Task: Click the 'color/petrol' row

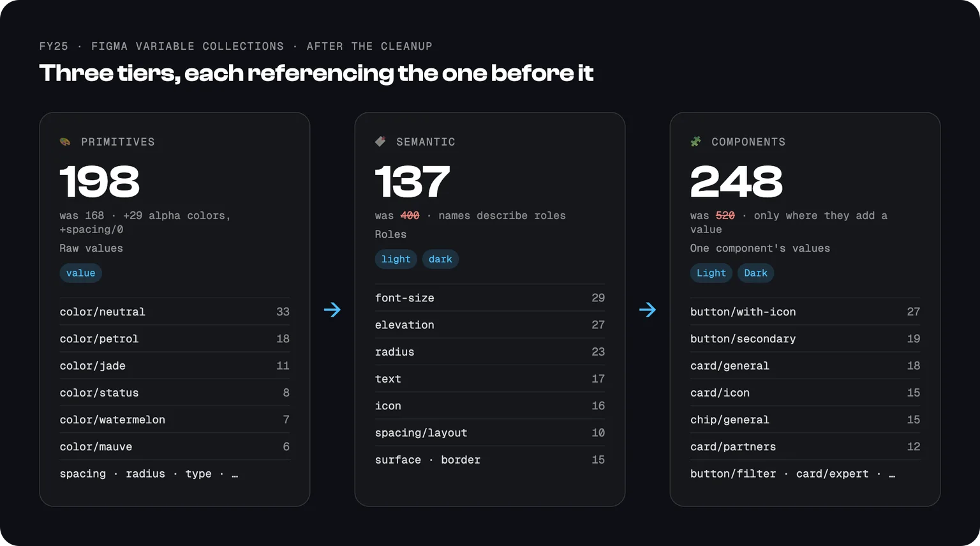Action: [x=175, y=338]
